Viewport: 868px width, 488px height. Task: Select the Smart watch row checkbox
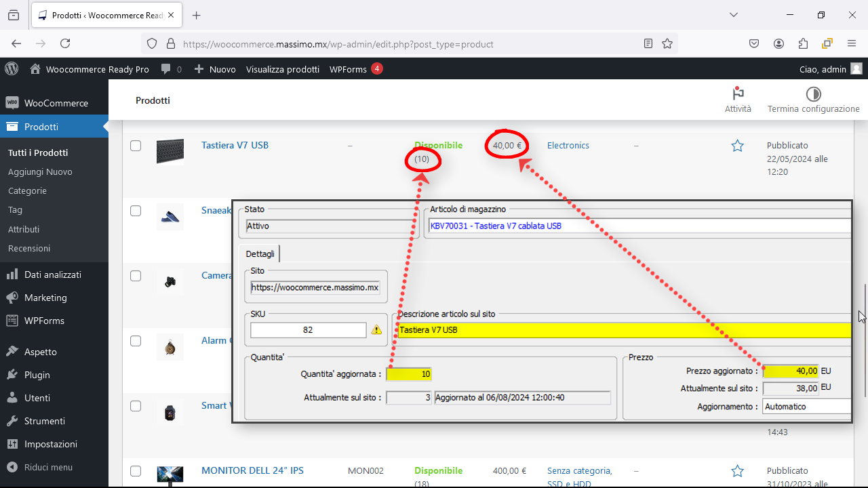point(136,406)
